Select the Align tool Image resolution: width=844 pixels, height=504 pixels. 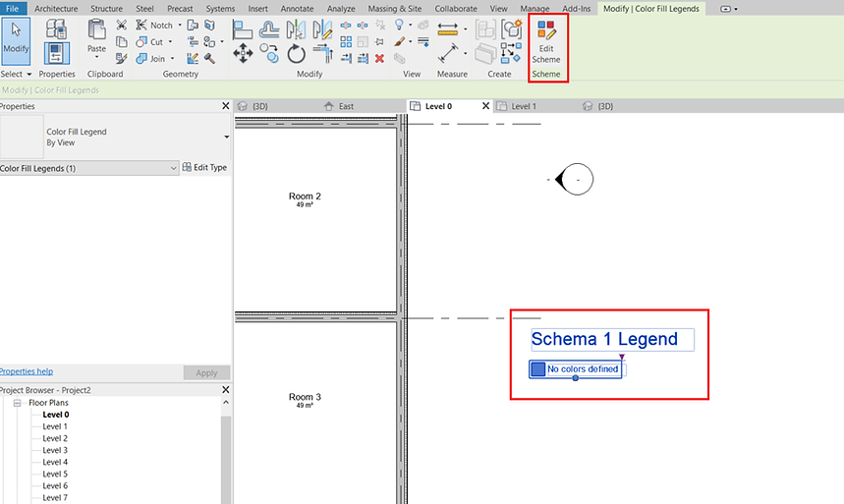243,29
